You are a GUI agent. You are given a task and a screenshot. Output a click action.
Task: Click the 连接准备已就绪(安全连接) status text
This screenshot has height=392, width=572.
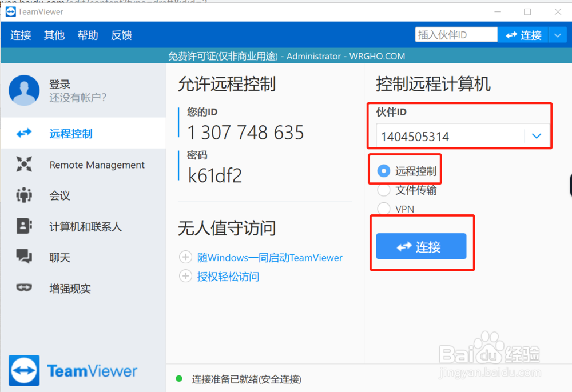247,379
